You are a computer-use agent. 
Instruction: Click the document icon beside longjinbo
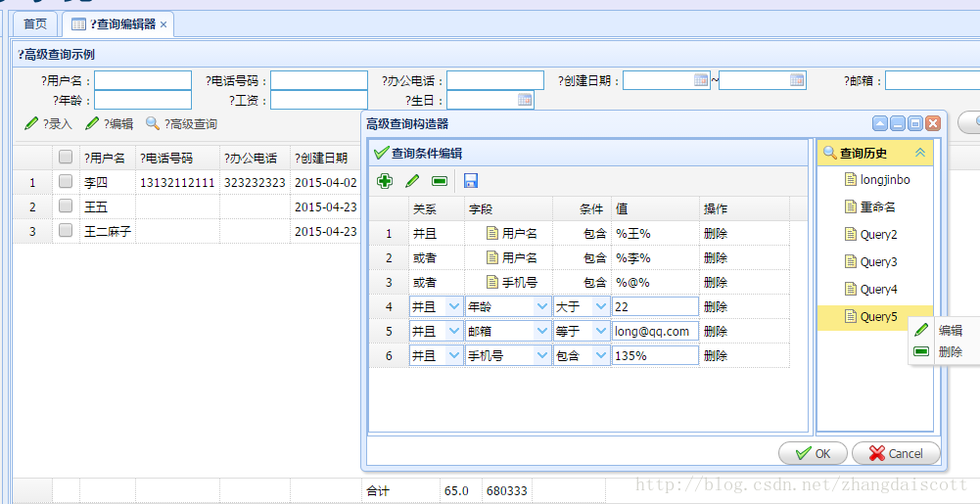click(850, 180)
